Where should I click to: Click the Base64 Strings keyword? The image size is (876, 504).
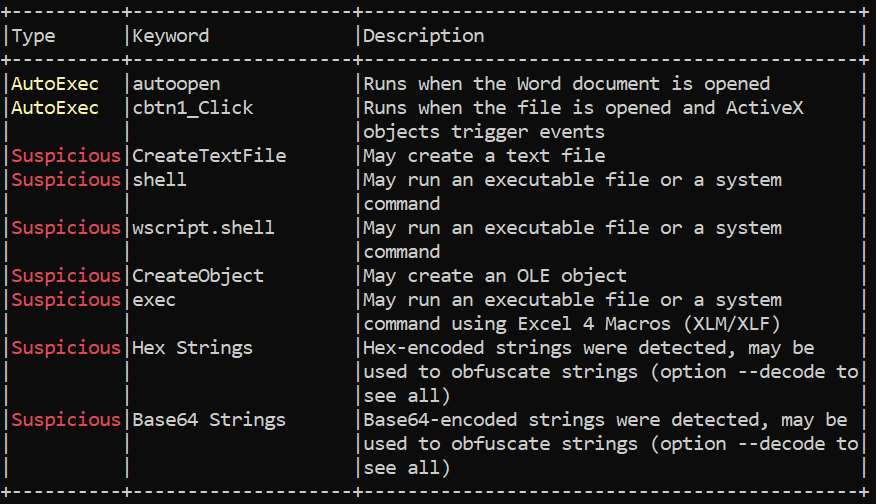click(x=209, y=420)
